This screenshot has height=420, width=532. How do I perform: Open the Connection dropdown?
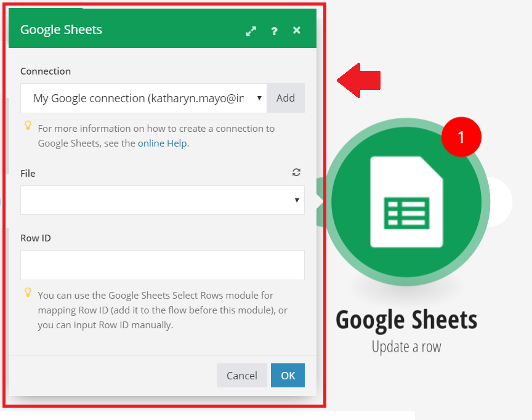tap(143, 98)
